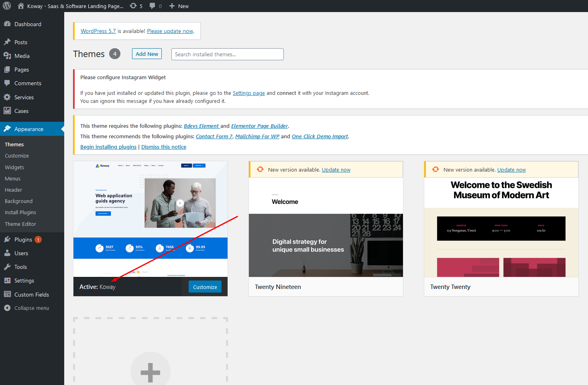Open the Menus submenu item
Viewport: 588px width, 385px height.
point(12,178)
